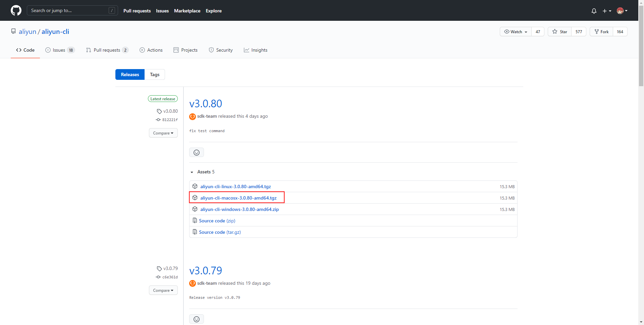Screen dimensions: 644x325
Task: Open the notifications bell
Action: (x=594, y=11)
